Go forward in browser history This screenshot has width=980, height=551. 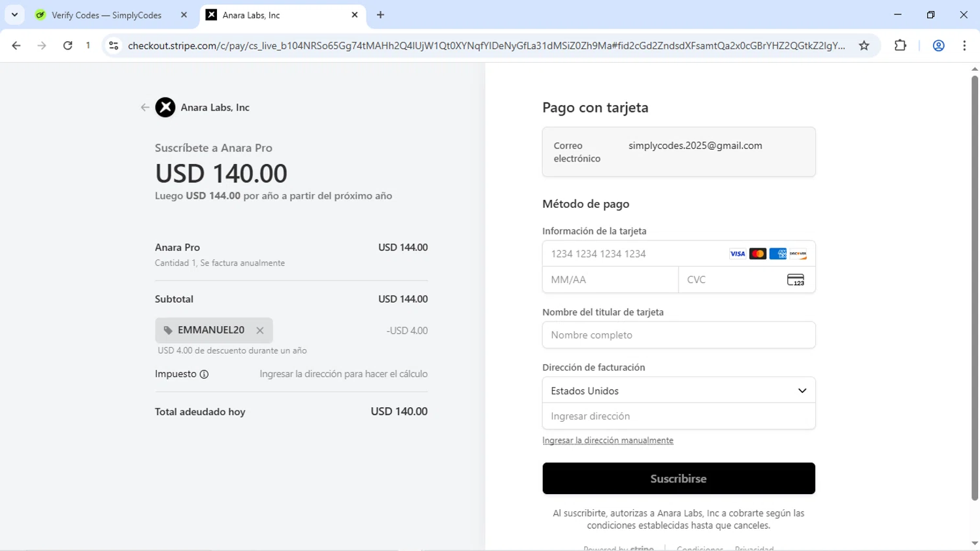click(x=42, y=46)
